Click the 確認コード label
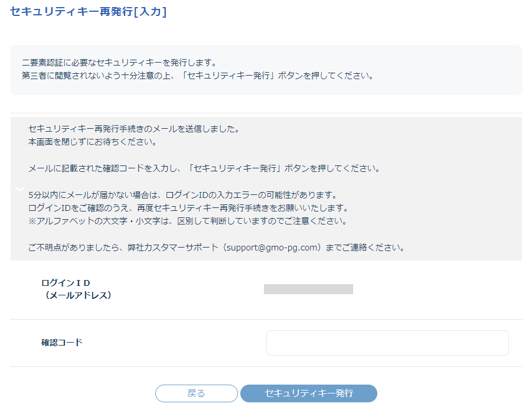The width and height of the screenshot is (532, 410). click(x=62, y=343)
